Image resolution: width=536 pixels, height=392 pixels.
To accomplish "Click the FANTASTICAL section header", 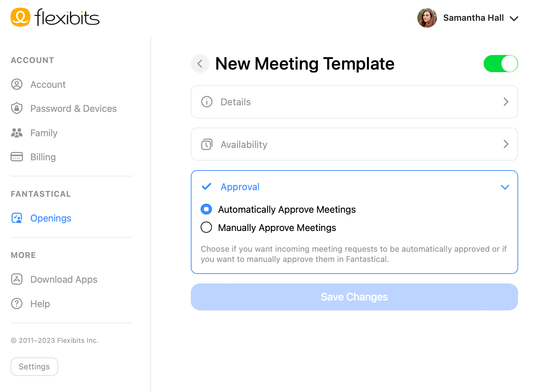I will pos(41,194).
